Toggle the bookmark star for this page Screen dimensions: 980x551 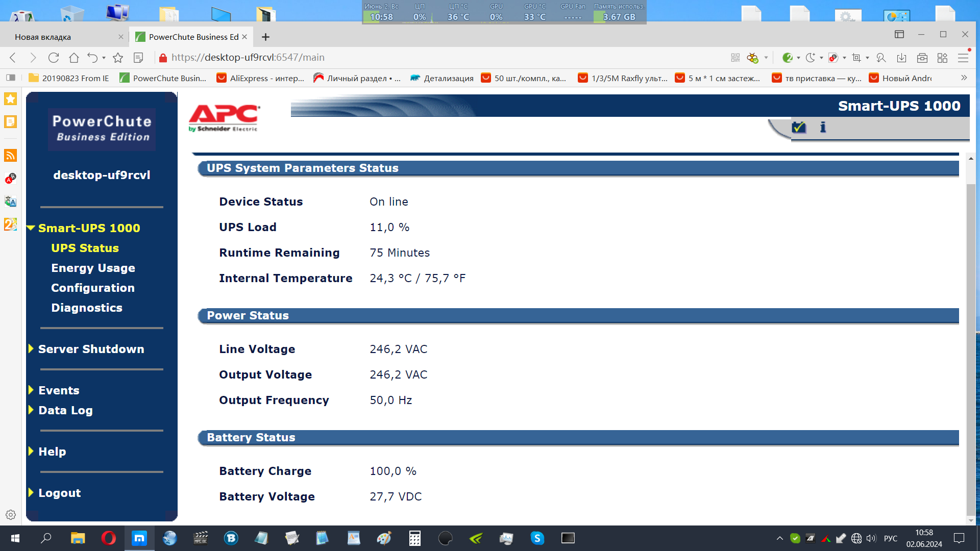coord(118,58)
